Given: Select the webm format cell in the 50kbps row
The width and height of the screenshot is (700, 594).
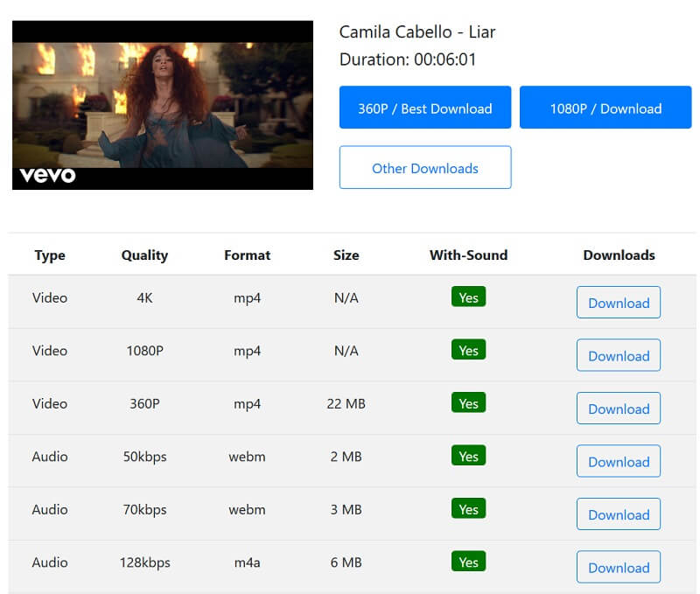Looking at the screenshot, I should 248,457.
